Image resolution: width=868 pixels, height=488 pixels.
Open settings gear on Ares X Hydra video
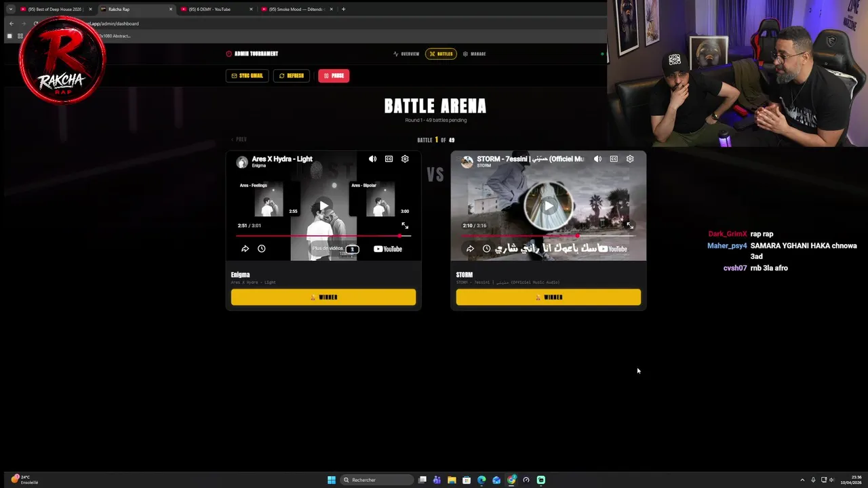405,159
